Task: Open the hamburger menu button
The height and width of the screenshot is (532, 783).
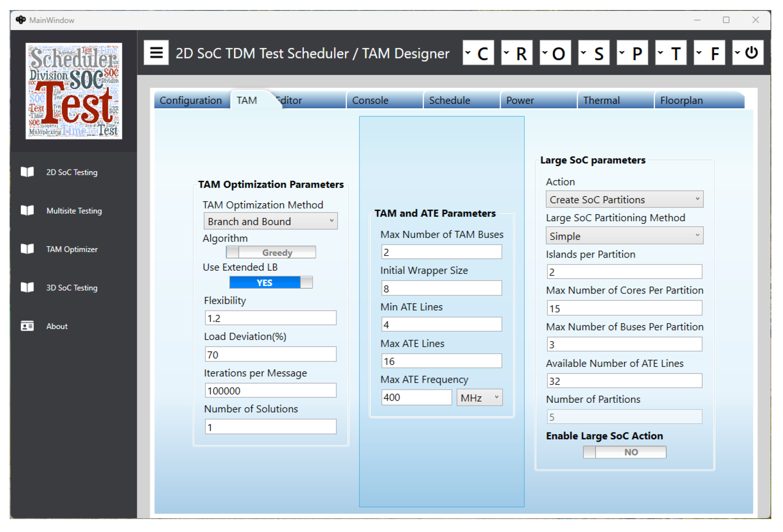Action: (x=156, y=53)
